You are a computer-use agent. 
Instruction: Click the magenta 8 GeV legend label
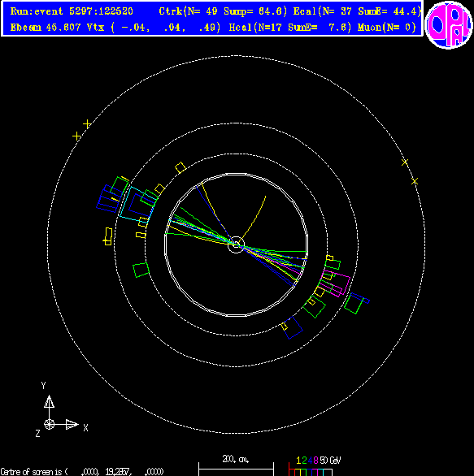[x=315, y=461]
